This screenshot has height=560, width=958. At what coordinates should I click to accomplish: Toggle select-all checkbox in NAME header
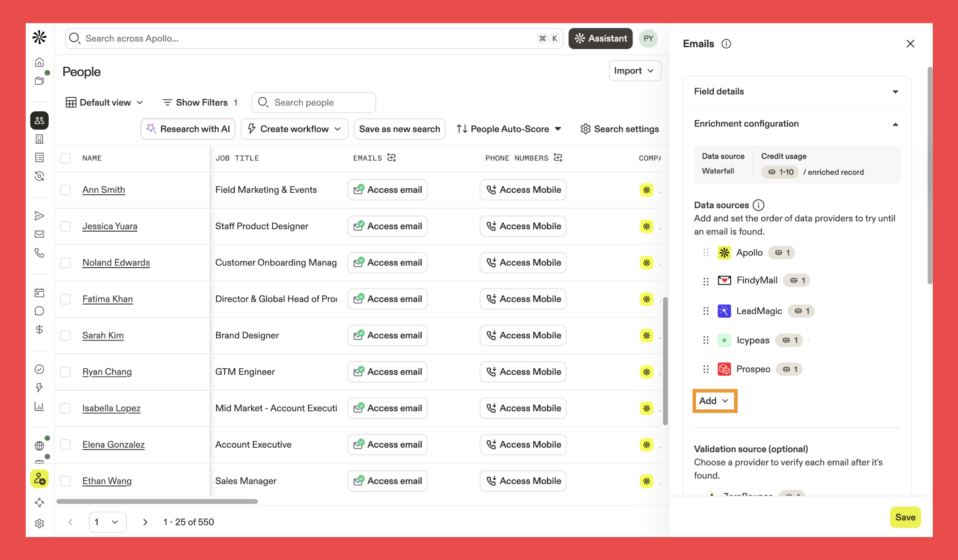click(65, 158)
